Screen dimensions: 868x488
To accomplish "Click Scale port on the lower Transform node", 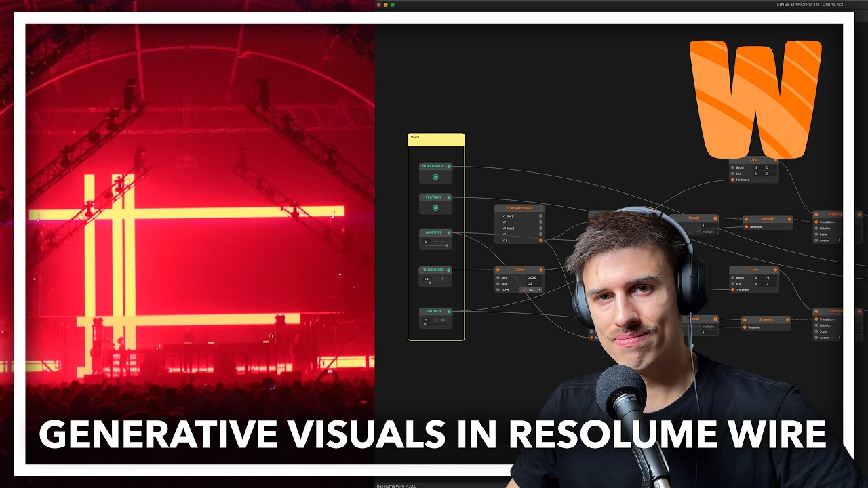I will point(816,331).
